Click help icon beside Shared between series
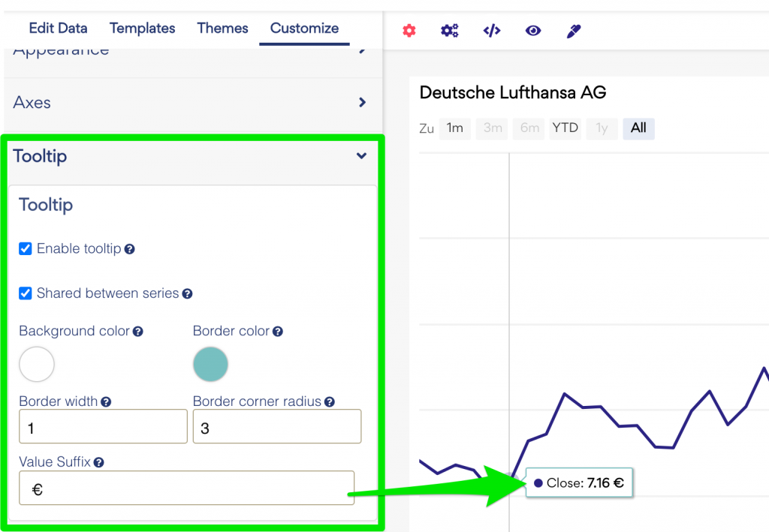769x532 pixels. click(x=187, y=294)
